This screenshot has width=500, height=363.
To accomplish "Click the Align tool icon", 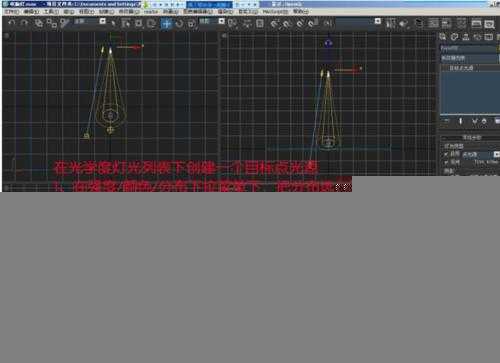I will [x=404, y=23].
